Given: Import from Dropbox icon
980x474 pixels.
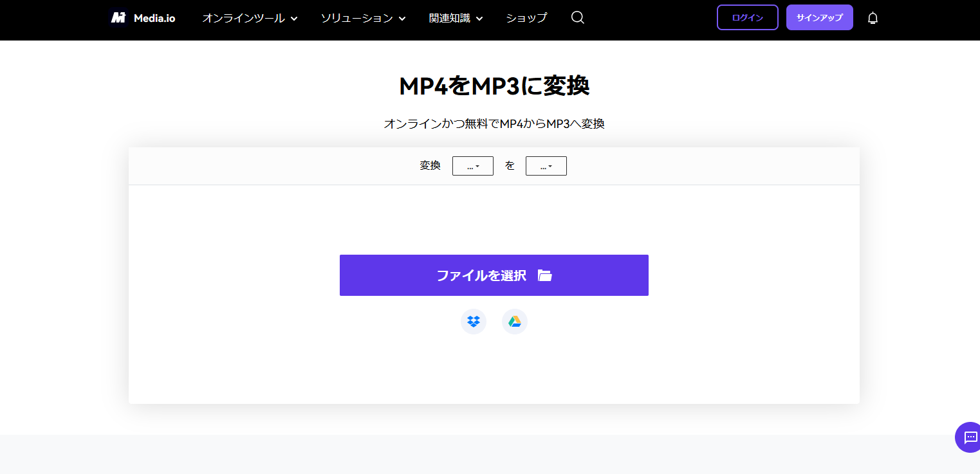Looking at the screenshot, I should [x=474, y=322].
